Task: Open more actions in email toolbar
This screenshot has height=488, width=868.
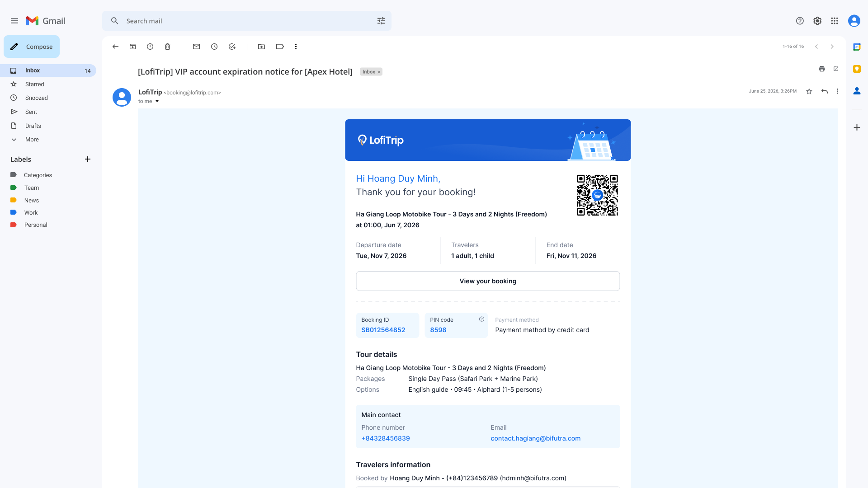Action: tap(296, 47)
